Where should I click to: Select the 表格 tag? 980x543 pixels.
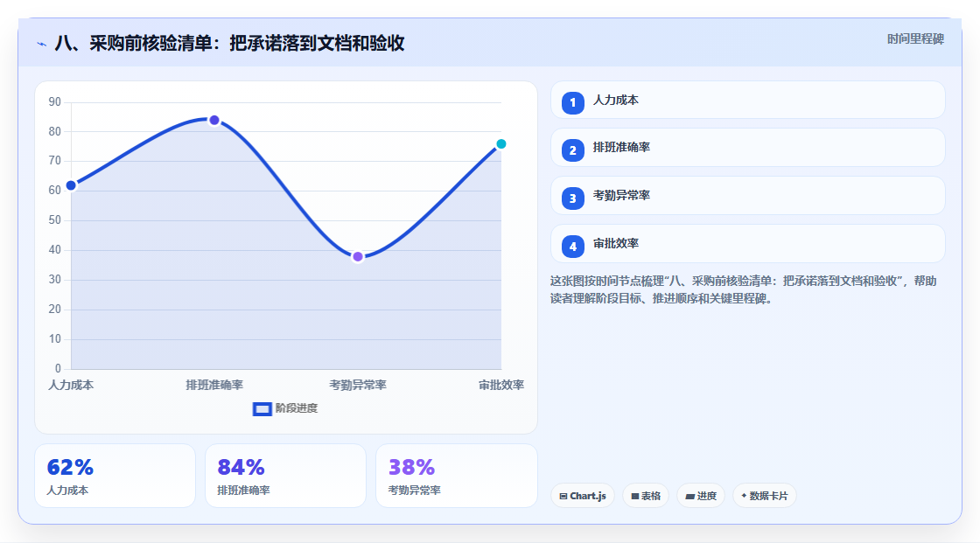646,496
